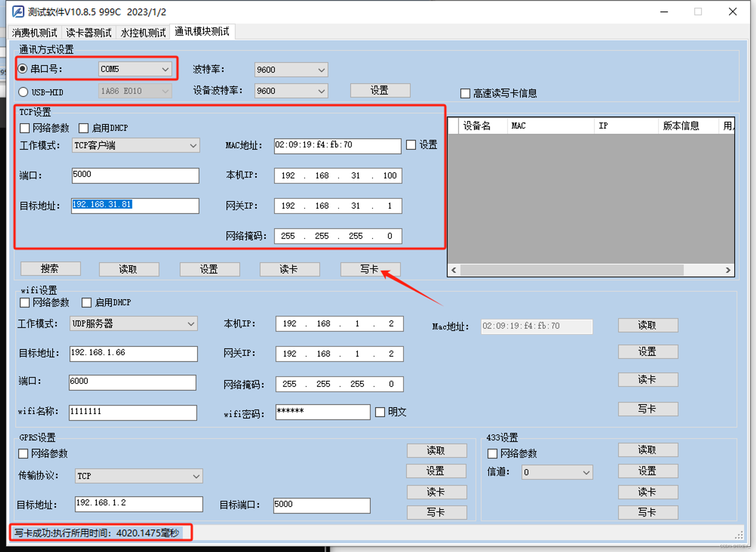756x552 pixels.
Task: Open the COM5 serial port dropdown
Action: [x=135, y=69]
